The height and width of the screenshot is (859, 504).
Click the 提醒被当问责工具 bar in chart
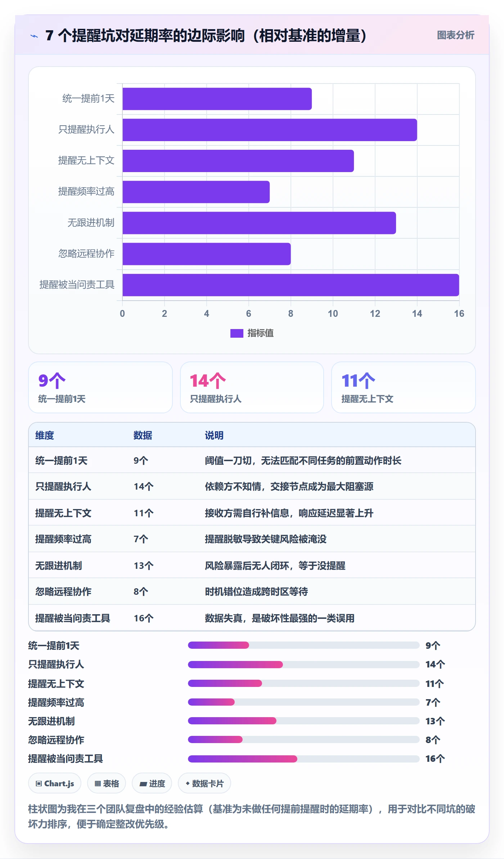291,285
